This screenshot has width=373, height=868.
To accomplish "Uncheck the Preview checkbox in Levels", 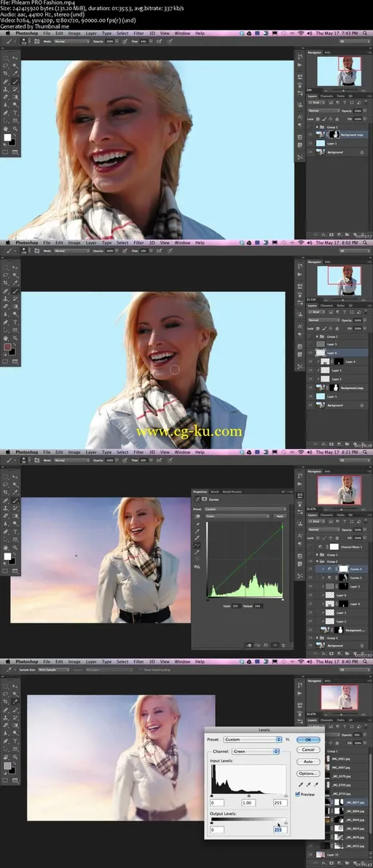I will click(x=298, y=794).
